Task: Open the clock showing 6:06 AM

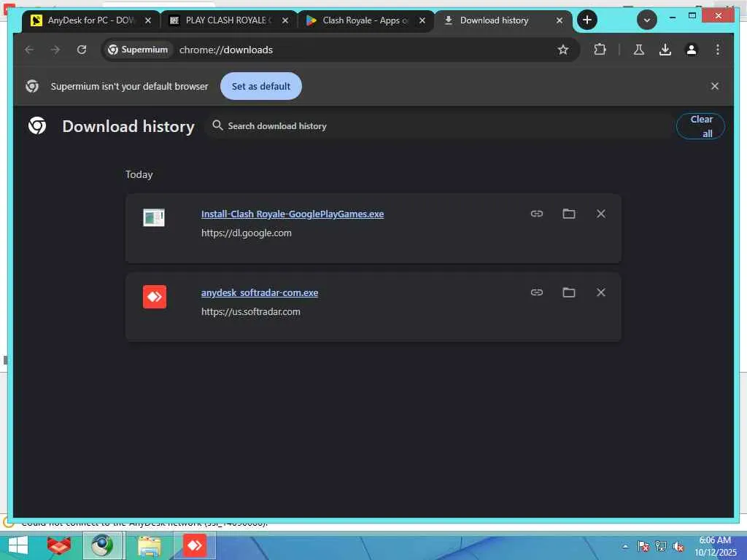Action: click(715, 547)
